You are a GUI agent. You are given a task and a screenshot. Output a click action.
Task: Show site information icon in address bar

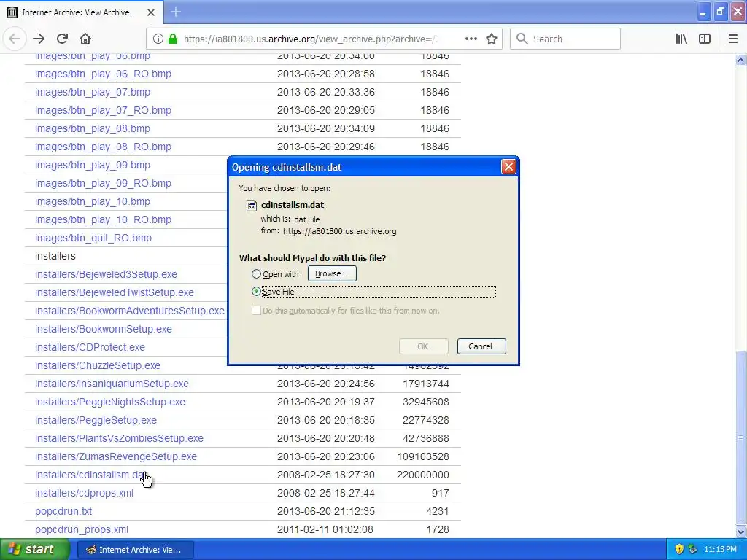point(158,39)
